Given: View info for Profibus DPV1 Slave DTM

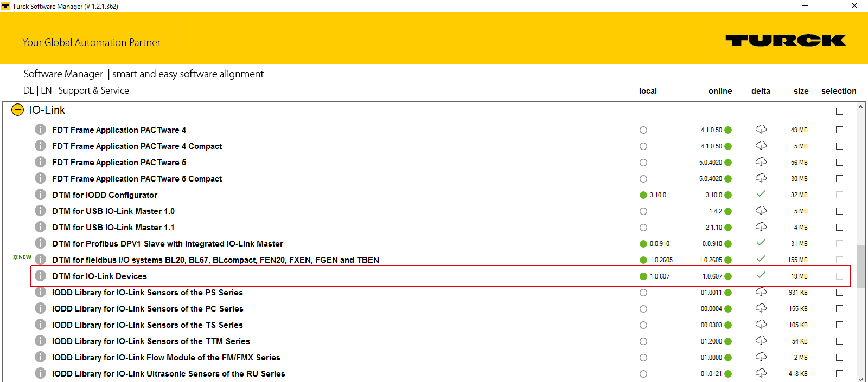Looking at the screenshot, I should pos(40,243).
